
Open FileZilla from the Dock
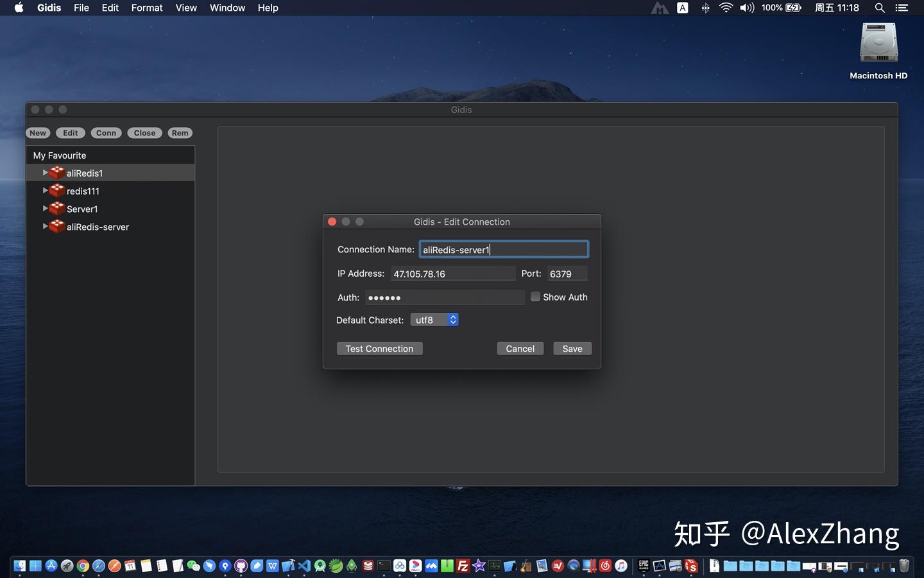click(463, 566)
